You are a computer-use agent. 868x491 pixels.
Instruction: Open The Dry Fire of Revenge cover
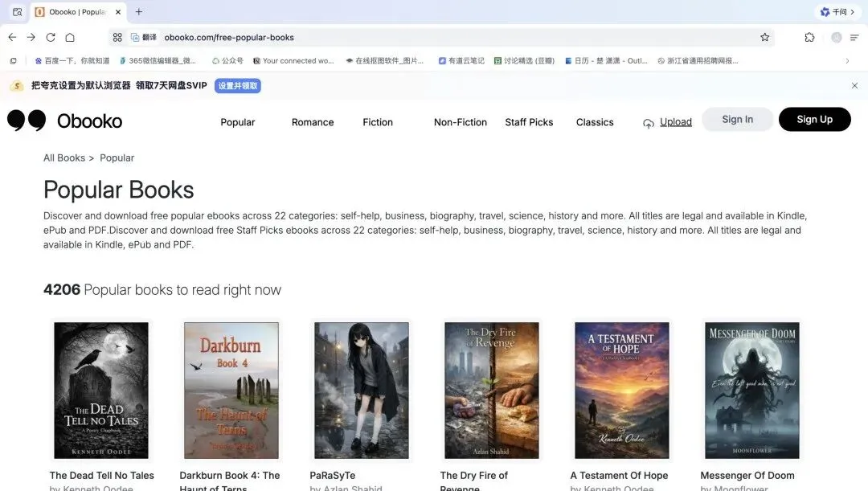[x=492, y=391]
